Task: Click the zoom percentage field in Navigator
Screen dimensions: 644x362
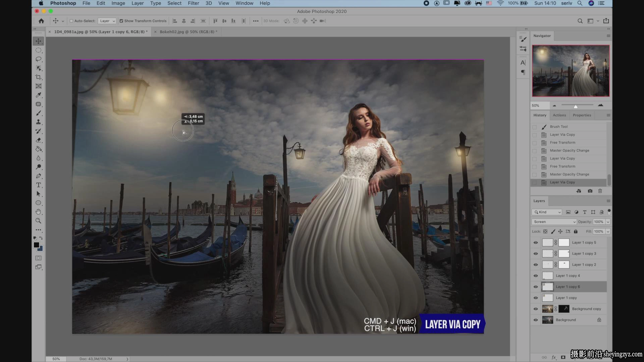Action: 540,106
